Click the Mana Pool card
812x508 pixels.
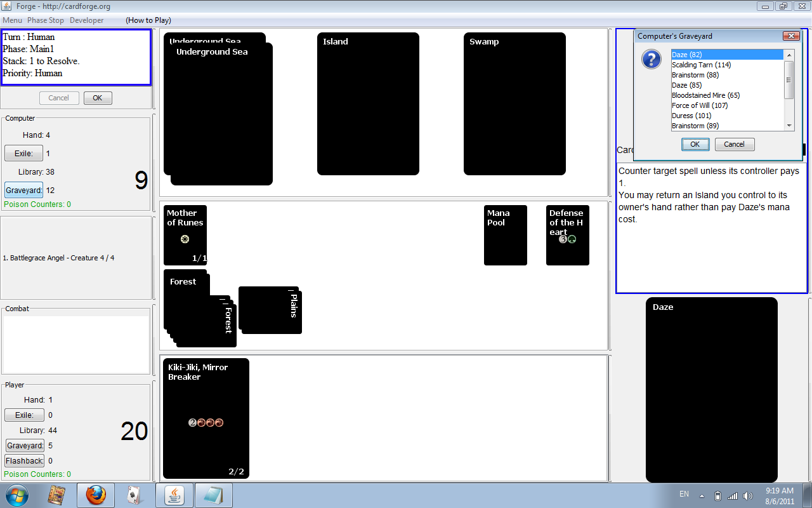[505, 235]
